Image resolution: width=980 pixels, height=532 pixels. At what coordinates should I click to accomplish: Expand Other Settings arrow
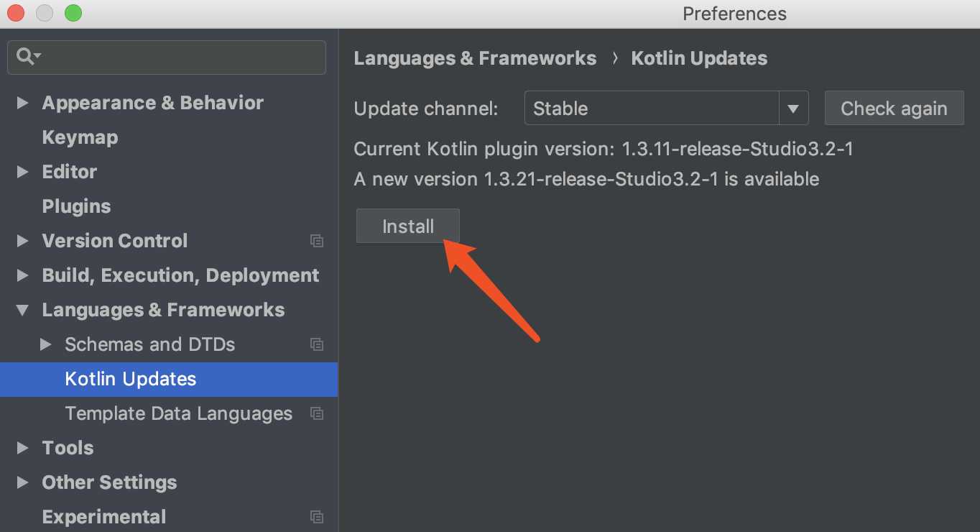tap(22, 482)
